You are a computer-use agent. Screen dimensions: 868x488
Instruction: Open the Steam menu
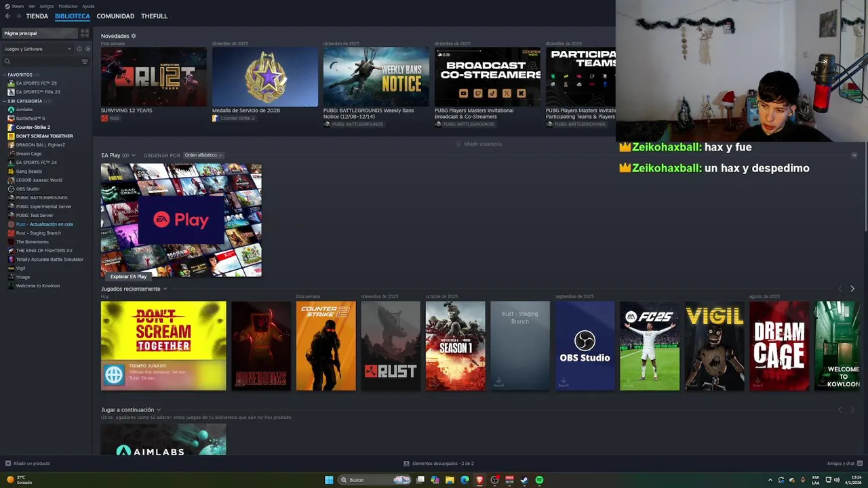coord(18,6)
